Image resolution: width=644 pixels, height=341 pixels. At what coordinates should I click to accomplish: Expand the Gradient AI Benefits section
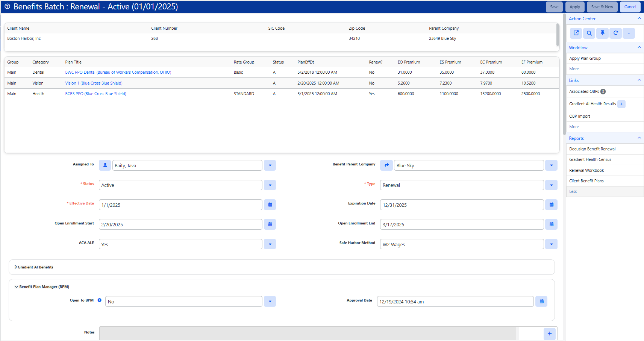[35, 267]
